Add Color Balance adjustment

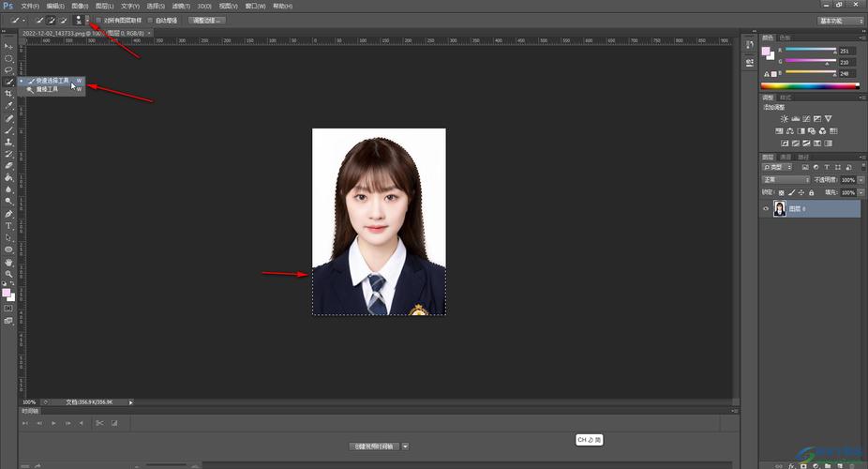tap(790, 131)
